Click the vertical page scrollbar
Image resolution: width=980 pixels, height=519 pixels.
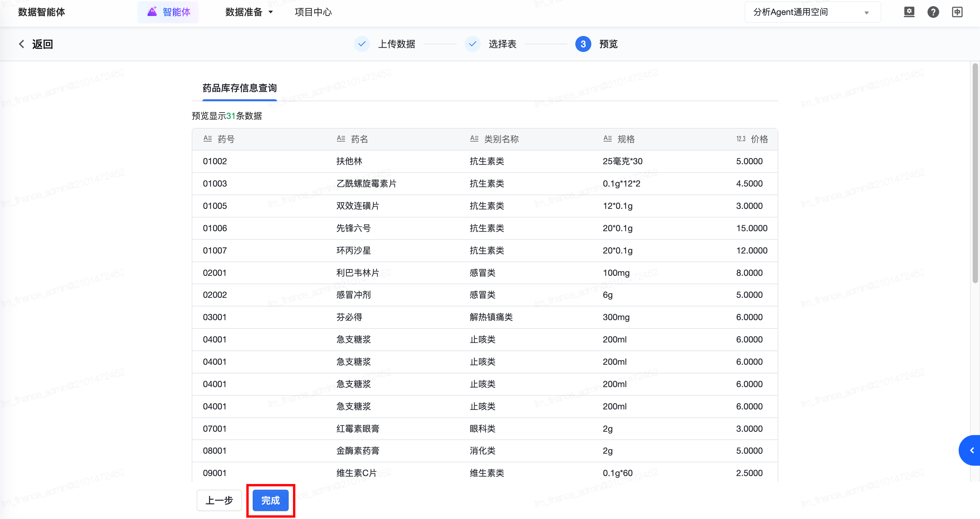(975, 173)
